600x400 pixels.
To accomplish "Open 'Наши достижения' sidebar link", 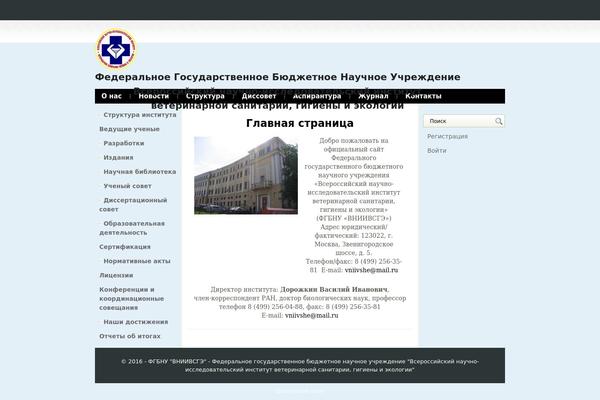I will (135, 322).
